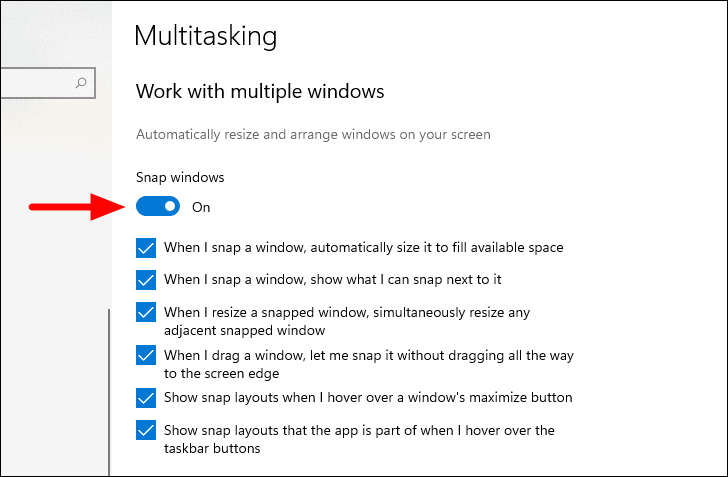
Task: Click the text 'taskbar buttons'
Action: pyautogui.click(x=212, y=449)
